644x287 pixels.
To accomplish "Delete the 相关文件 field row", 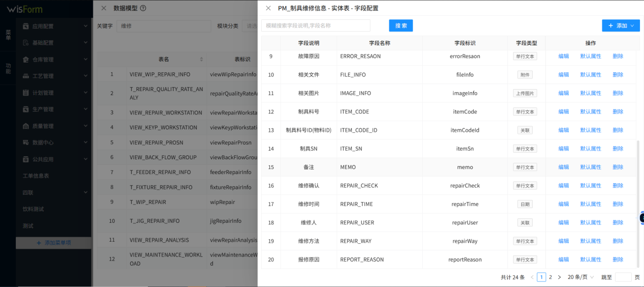I will tap(618, 75).
